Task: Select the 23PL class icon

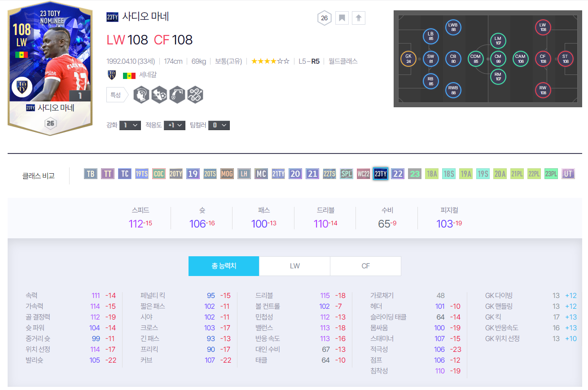Action: [551, 174]
